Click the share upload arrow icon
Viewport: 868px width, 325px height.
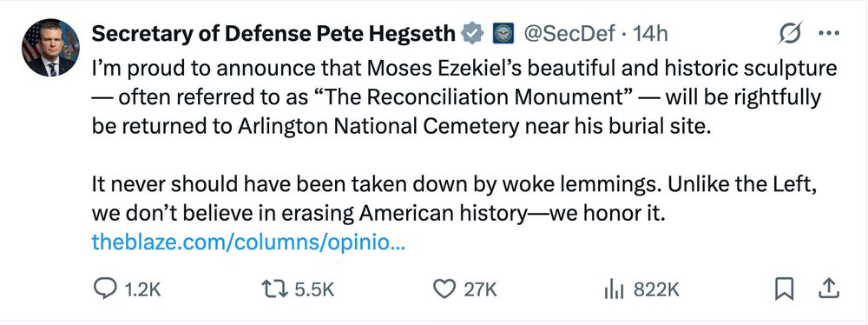click(x=829, y=289)
